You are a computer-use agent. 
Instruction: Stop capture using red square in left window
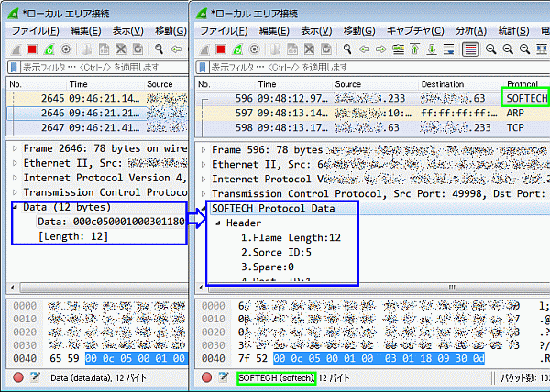[33, 49]
